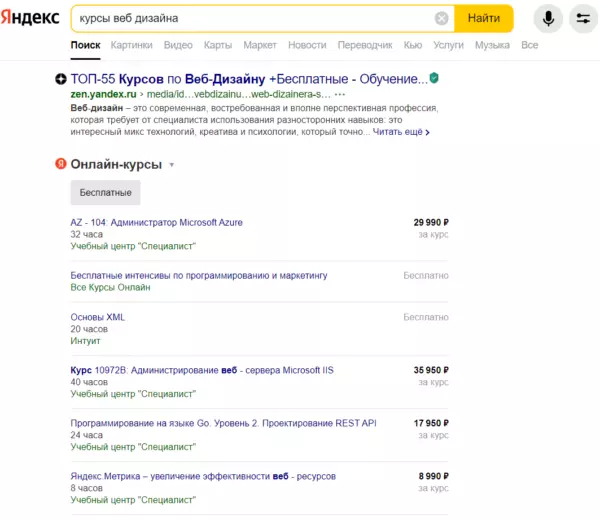Viewport: 600px width, 520px height.
Task: Switch to the Картинки tab
Action: tap(132, 45)
